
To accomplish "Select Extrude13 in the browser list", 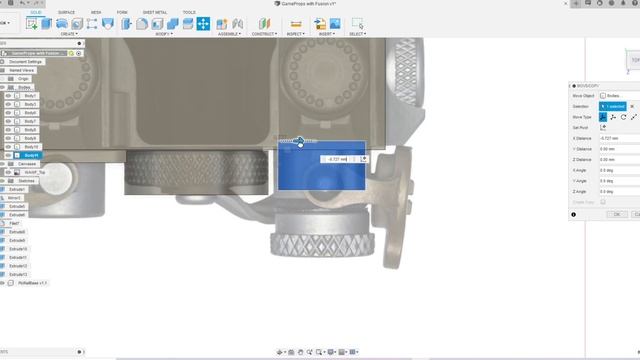I will pyautogui.click(x=18, y=274).
